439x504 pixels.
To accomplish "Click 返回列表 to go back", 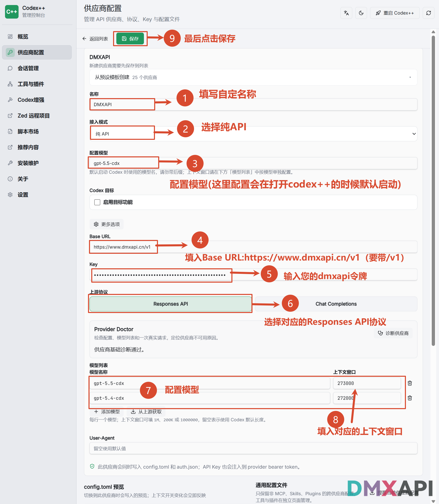I will coord(95,39).
